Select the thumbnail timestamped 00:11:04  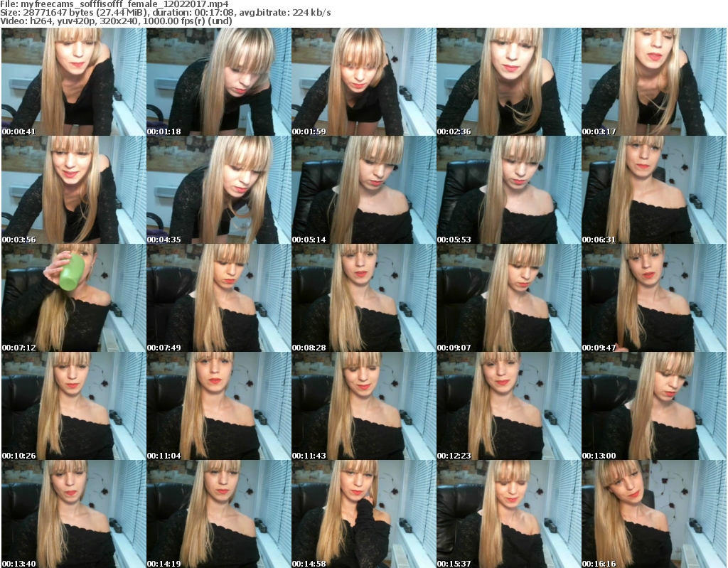(219, 406)
